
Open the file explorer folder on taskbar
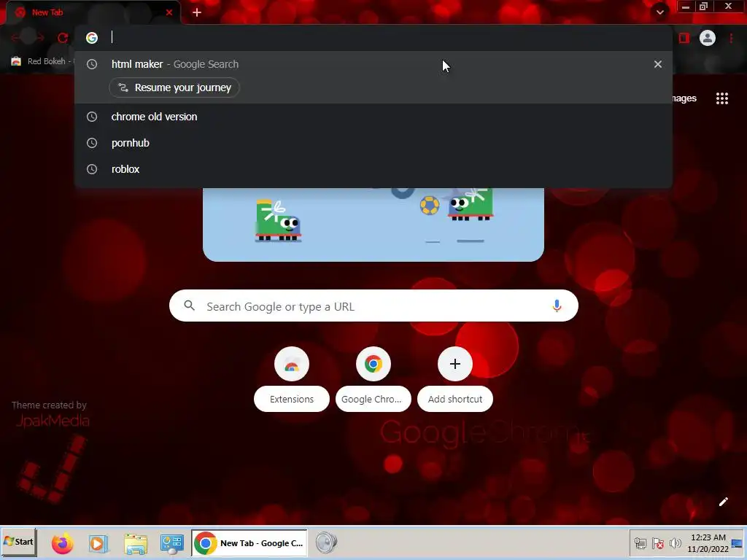click(x=135, y=543)
